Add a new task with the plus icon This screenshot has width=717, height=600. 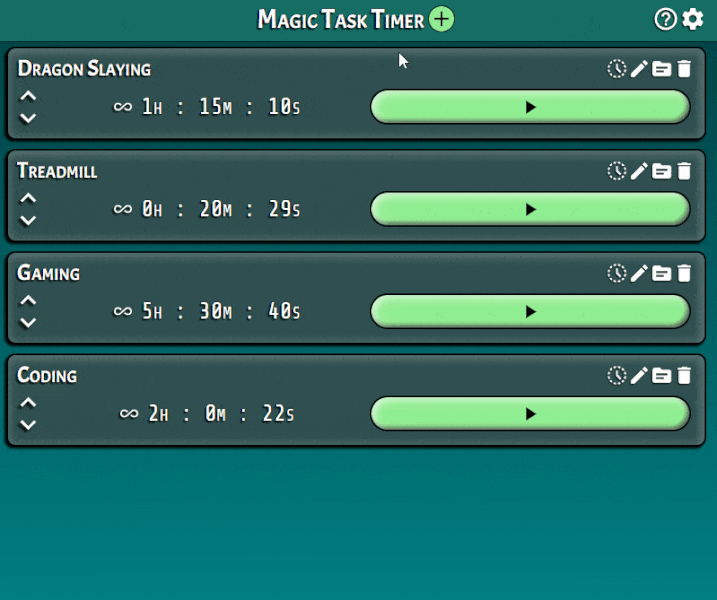(441, 19)
